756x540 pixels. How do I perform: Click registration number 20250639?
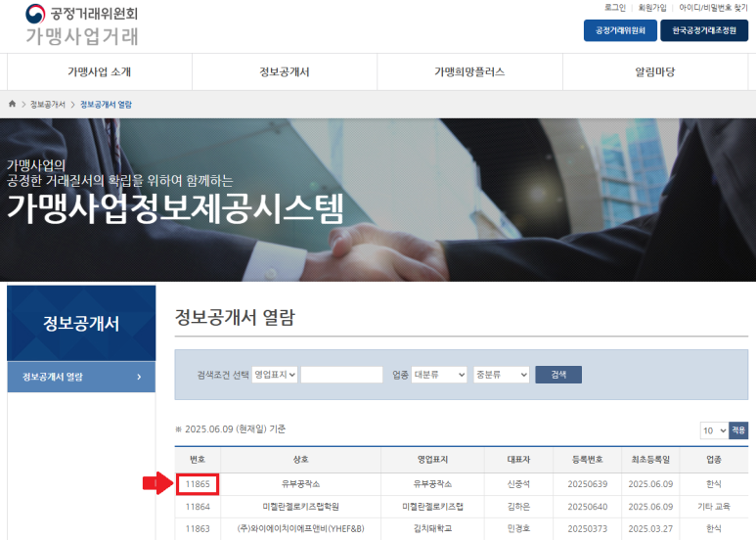pos(587,484)
